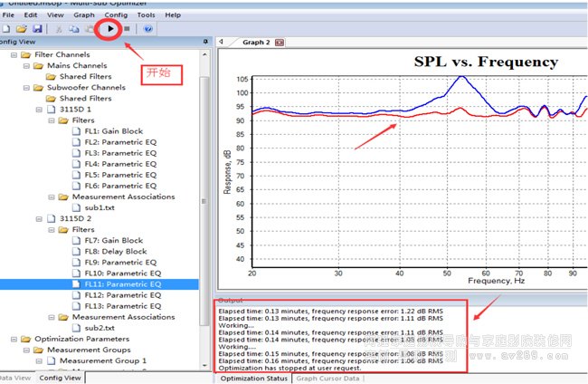The width and height of the screenshot is (588, 384).
Task: Start optimization with the play button
Action: [x=110, y=29]
